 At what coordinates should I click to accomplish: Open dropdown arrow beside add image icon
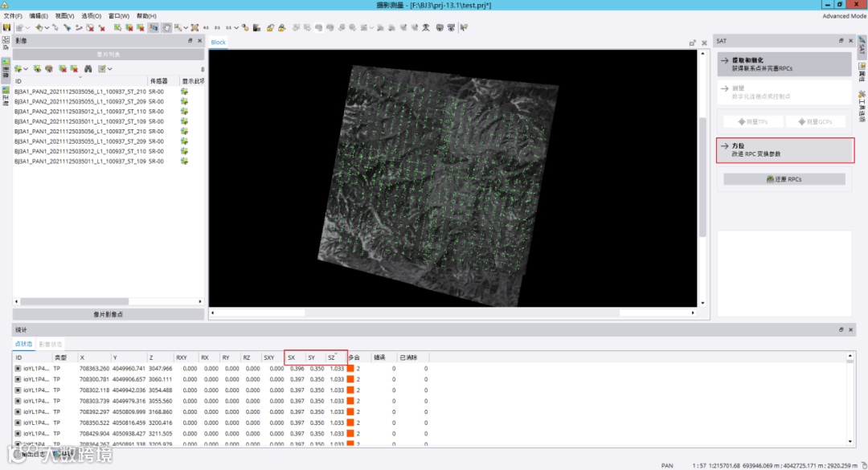[26, 69]
